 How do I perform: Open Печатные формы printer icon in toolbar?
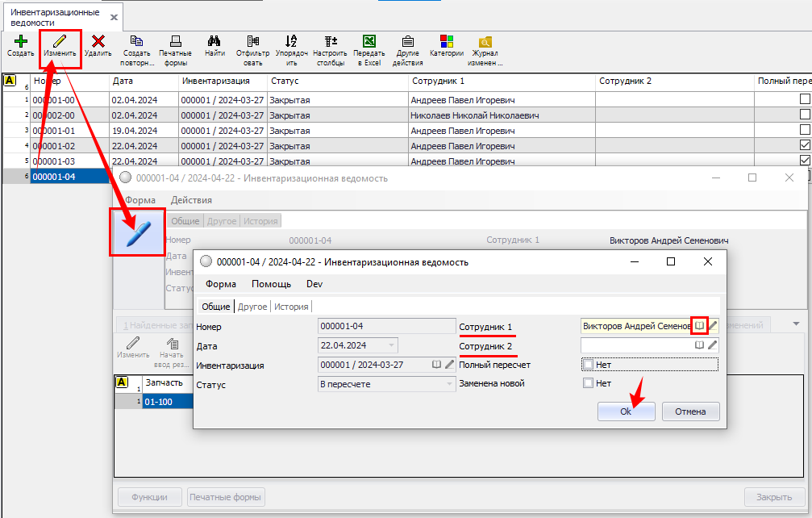point(175,41)
